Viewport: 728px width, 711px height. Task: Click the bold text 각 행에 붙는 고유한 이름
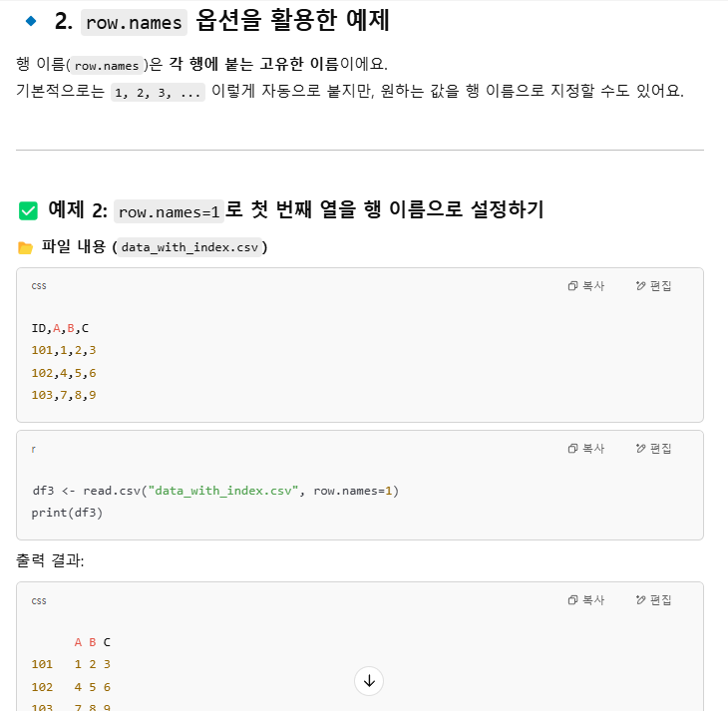click(253, 64)
